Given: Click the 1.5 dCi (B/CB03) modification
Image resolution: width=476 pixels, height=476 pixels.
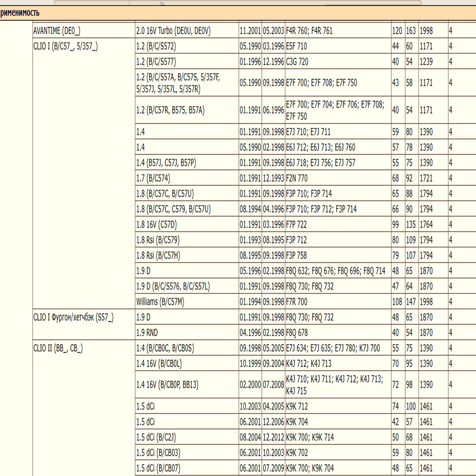Looking at the screenshot, I should point(158,453).
